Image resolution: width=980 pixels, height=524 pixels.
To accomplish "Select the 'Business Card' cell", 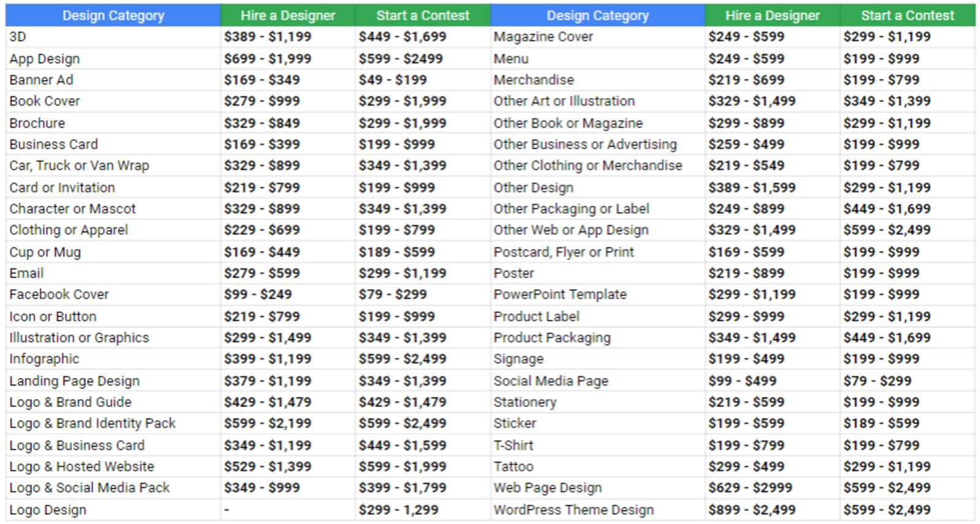I will click(113, 144).
